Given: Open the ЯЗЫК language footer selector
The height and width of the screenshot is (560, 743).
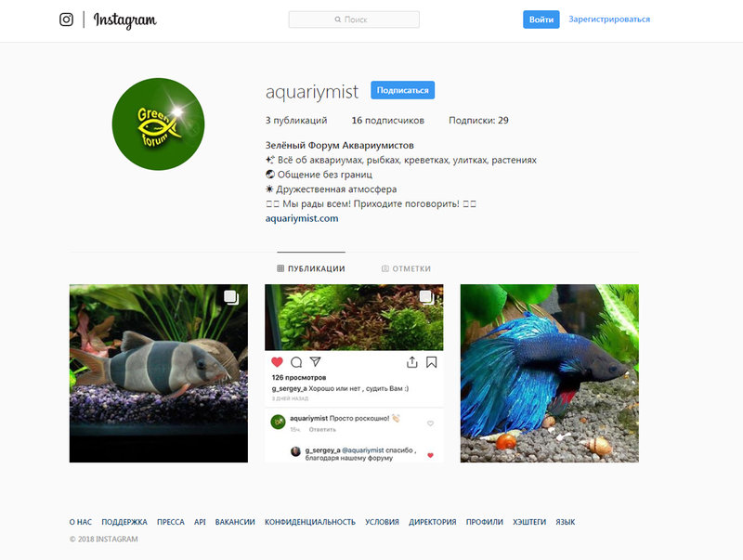Looking at the screenshot, I should (566, 522).
